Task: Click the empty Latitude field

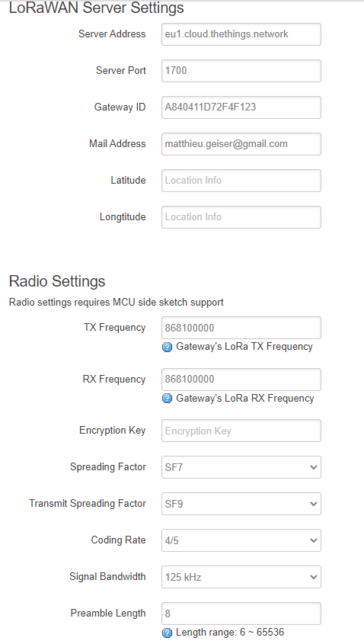Action: (241, 181)
